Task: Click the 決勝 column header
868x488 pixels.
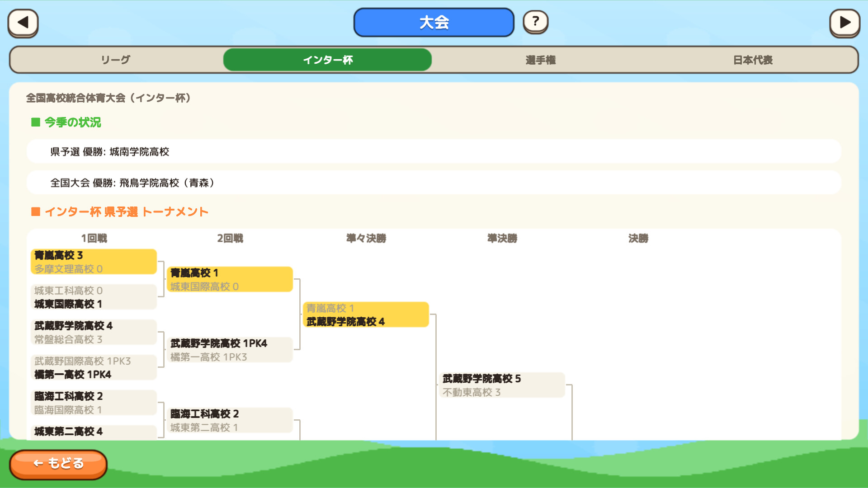Action: coord(638,238)
